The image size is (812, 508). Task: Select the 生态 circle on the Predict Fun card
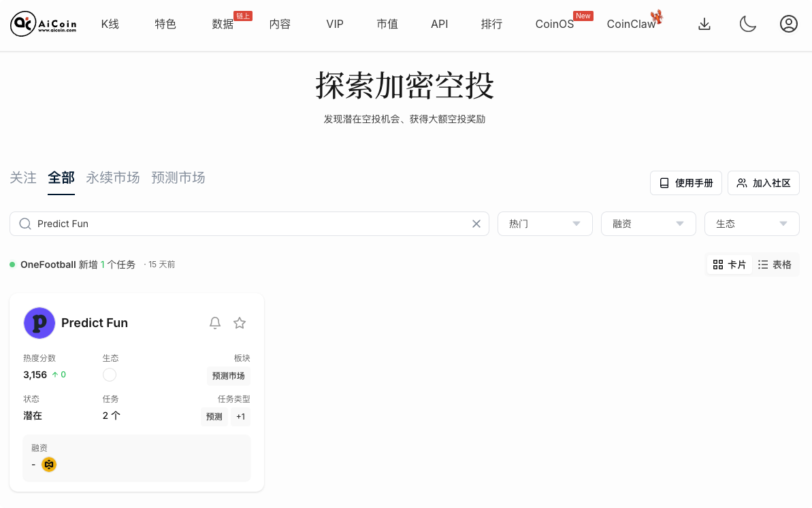click(x=110, y=374)
